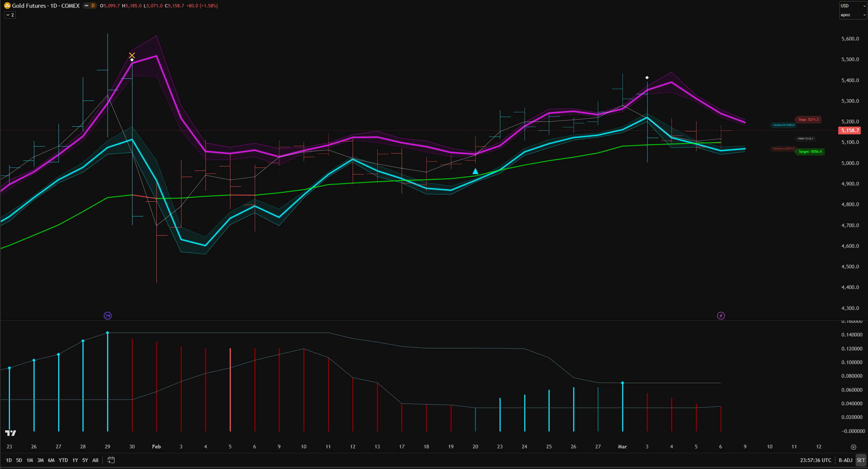Click the blue triangle buy signal marker
The width and height of the screenshot is (868, 469).
pyautogui.click(x=475, y=171)
